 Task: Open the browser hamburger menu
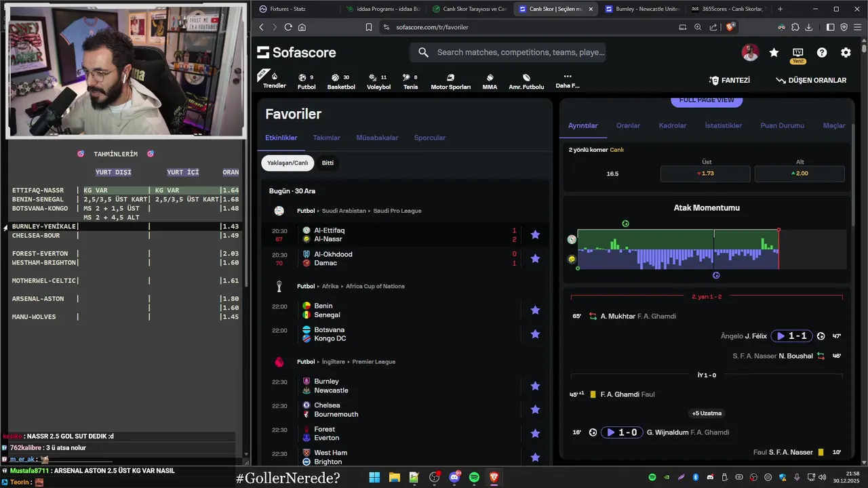click(x=858, y=27)
